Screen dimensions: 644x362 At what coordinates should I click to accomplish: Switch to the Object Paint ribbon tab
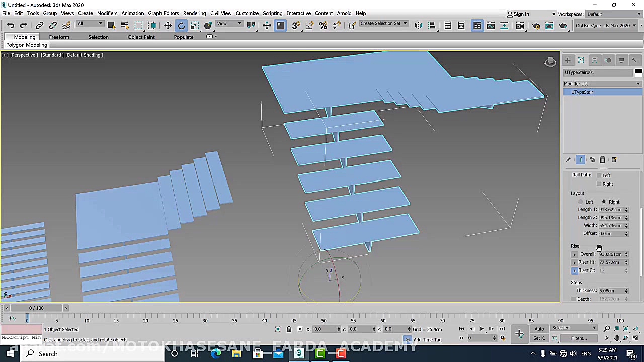point(141,37)
